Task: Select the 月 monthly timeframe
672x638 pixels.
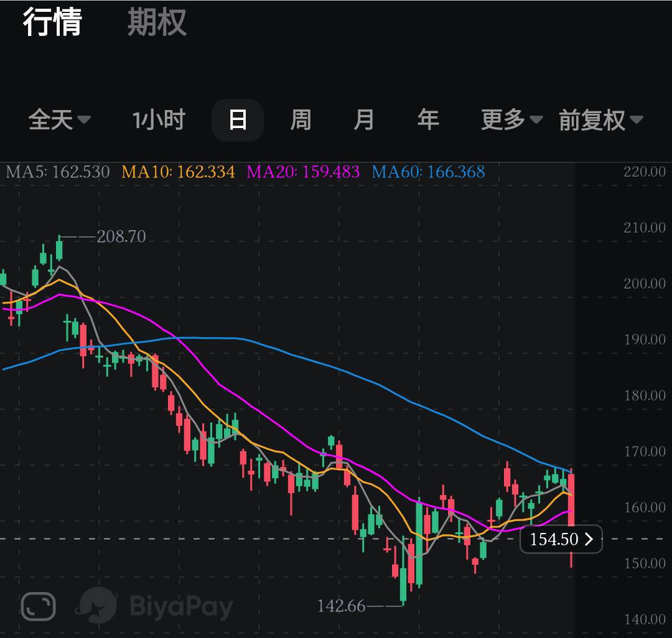Action: [x=364, y=119]
